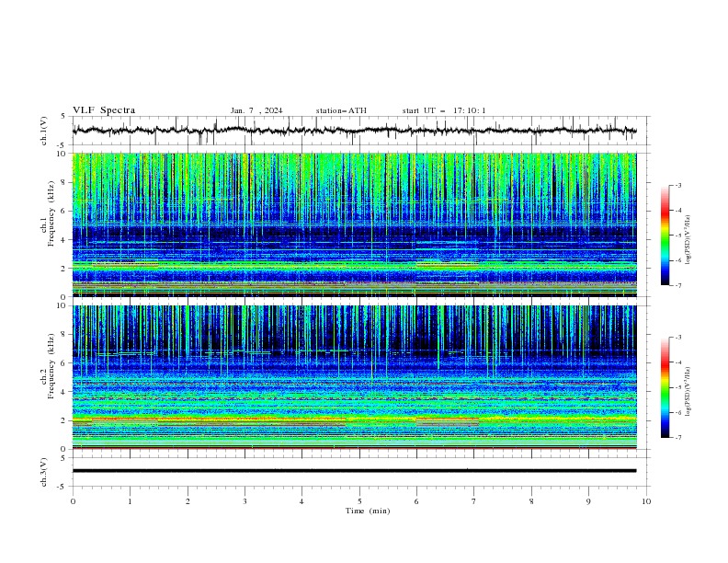
Task: Click the 'start UT = 17:10:1' text
Action: tap(444, 110)
